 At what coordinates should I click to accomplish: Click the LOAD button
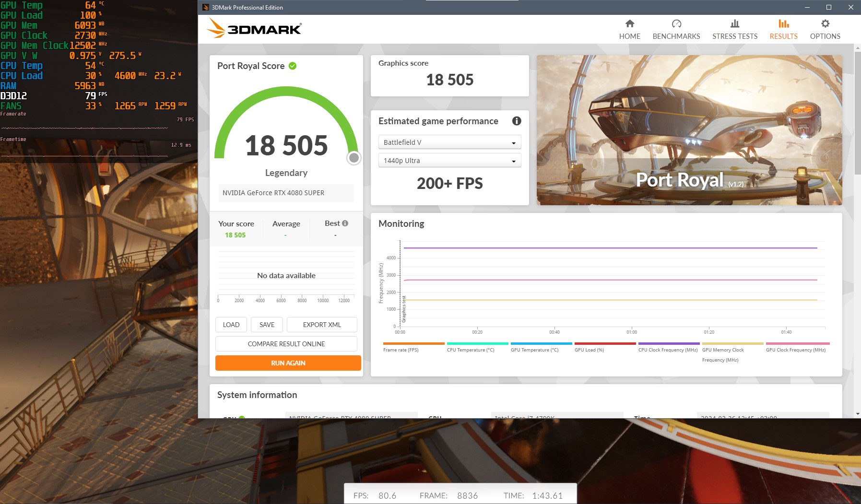pyautogui.click(x=231, y=325)
